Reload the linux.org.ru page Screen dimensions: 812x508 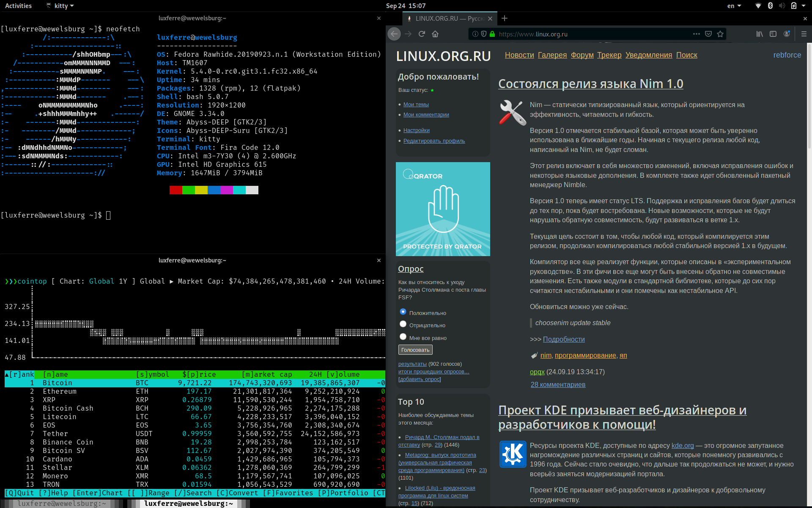[x=422, y=34]
